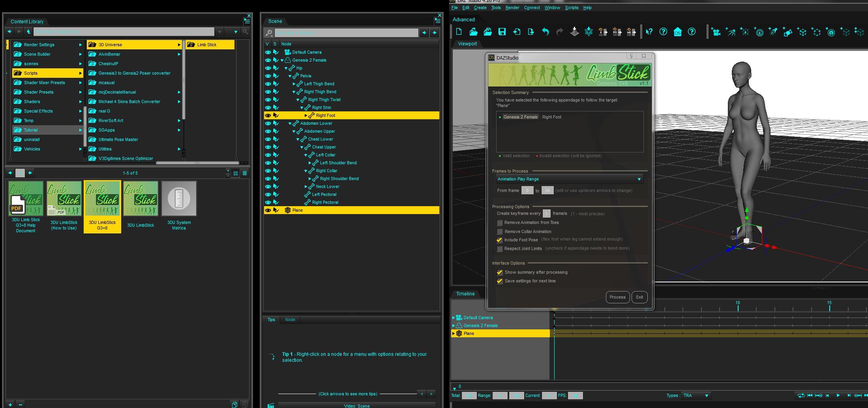Image resolution: width=868 pixels, height=408 pixels.
Task: Click the Scene filter search field
Action: 346,32
